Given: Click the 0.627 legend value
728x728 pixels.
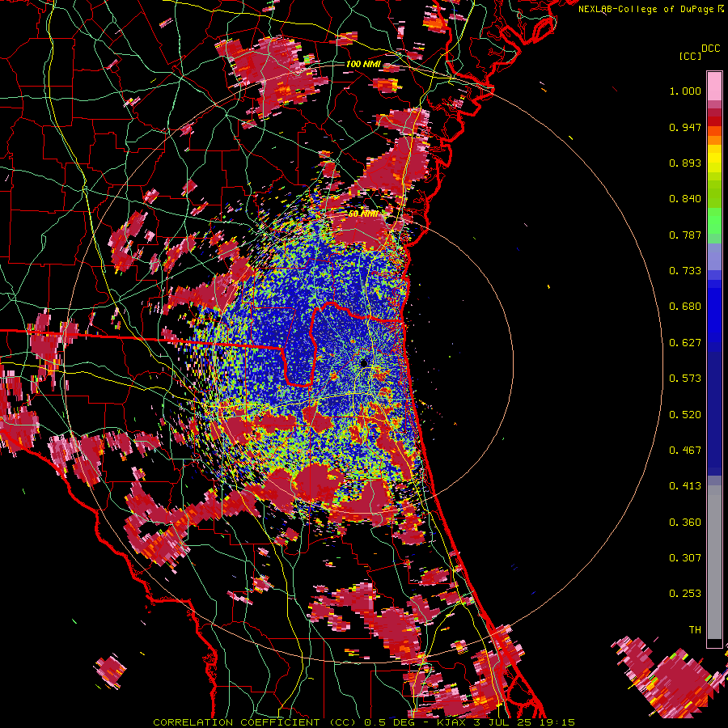Looking at the screenshot, I should coord(685,343).
